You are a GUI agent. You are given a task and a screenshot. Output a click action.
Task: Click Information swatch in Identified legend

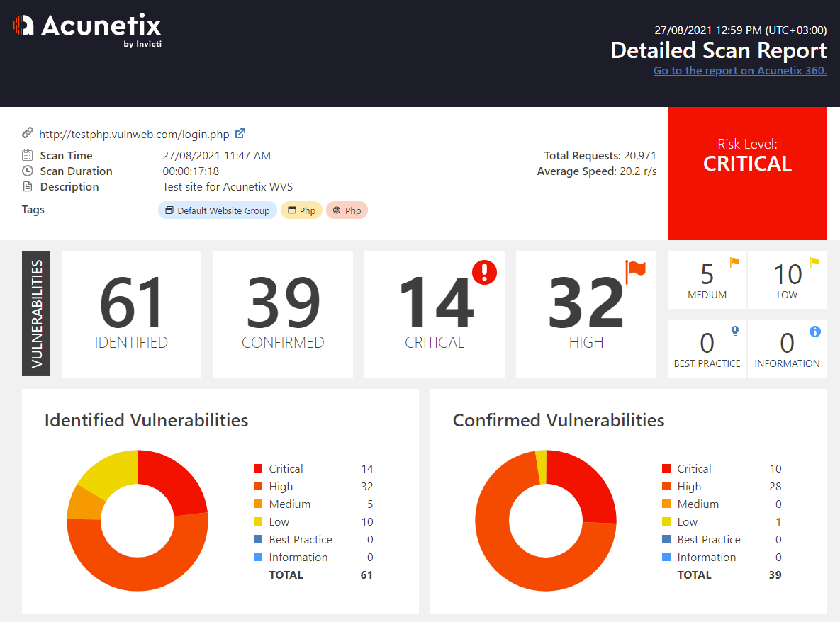point(258,557)
